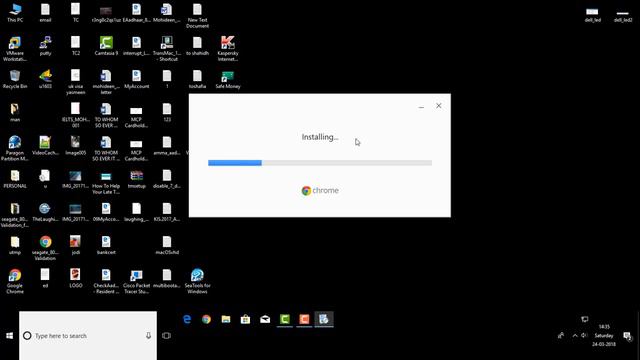Select the putty desktop shortcut
Viewport: 640px width, 360px height.
[x=45, y=46]
